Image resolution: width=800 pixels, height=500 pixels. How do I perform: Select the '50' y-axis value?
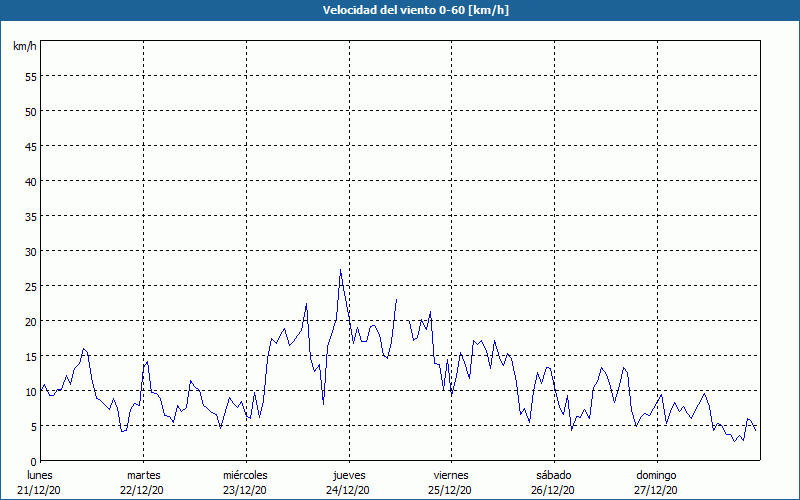pos(31,112)
